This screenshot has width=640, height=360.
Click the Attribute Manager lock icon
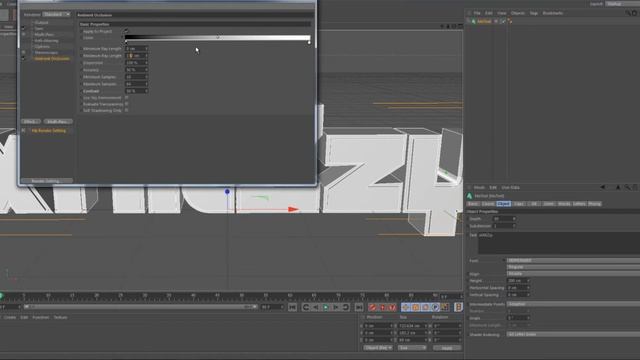[x=635, y=187]
